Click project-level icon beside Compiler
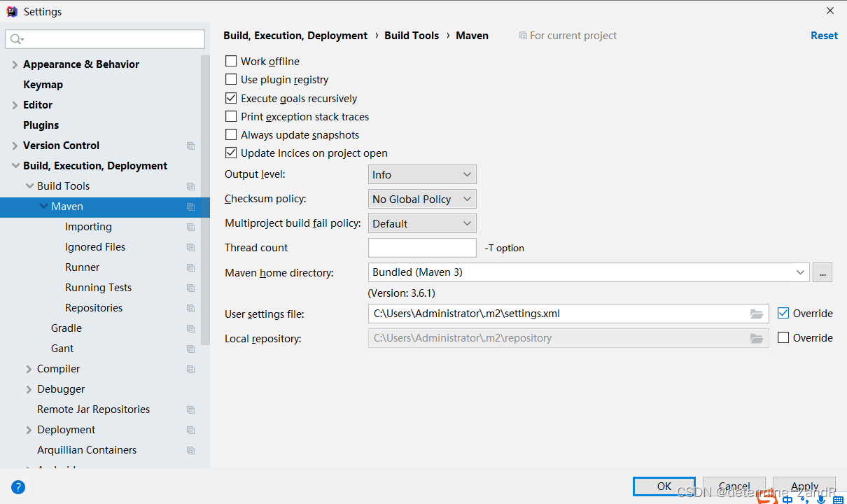The width and height of the screenshot is (847, 504). 190,369
